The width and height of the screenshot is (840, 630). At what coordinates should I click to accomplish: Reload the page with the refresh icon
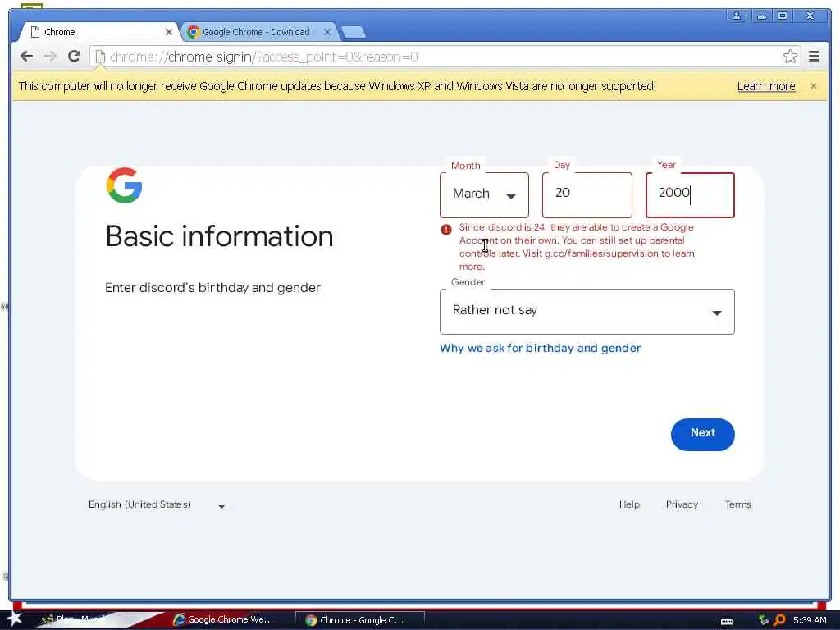75,57
